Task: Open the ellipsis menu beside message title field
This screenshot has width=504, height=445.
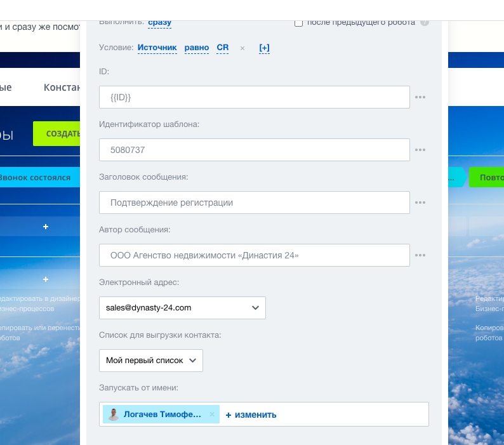Action: [420, 203]
